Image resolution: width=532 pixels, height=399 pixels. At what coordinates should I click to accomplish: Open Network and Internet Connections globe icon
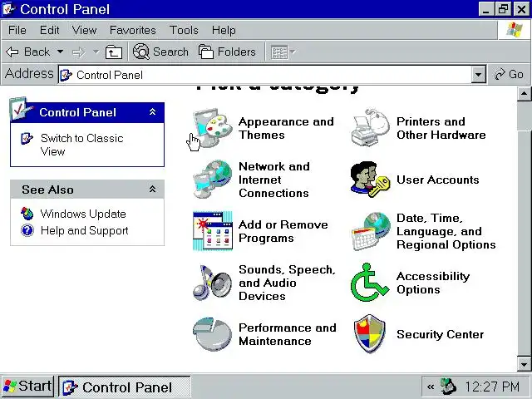213,180
